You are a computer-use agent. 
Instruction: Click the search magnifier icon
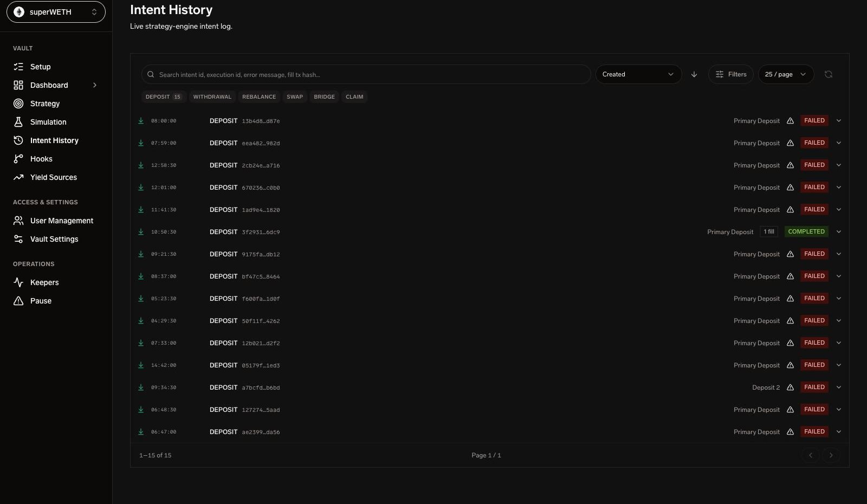click(x=151, y=75)
